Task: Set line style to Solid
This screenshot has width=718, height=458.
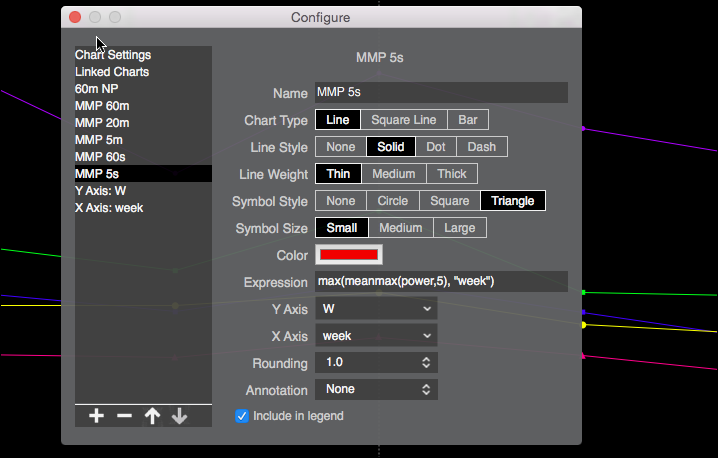Action: tap(391, 147)
